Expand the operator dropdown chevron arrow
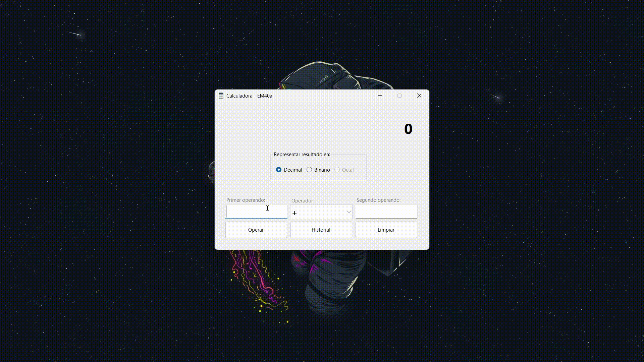644x362 pixels. click(349, 212)
